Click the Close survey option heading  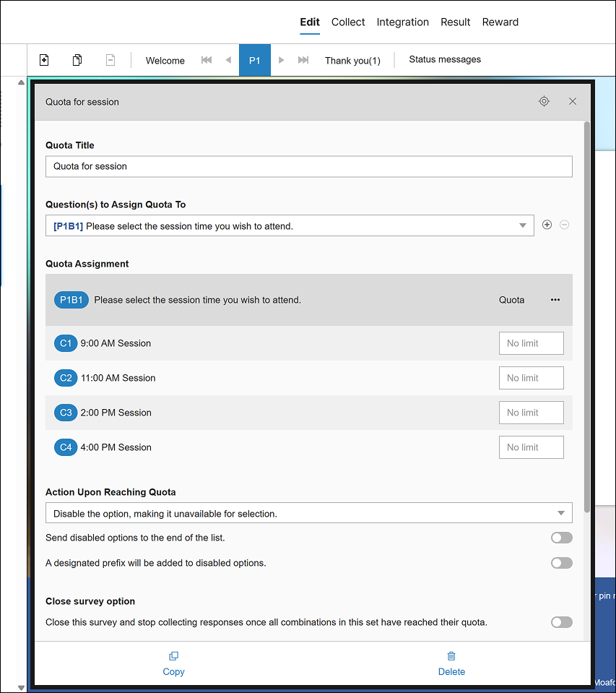(x=90, y=601)
